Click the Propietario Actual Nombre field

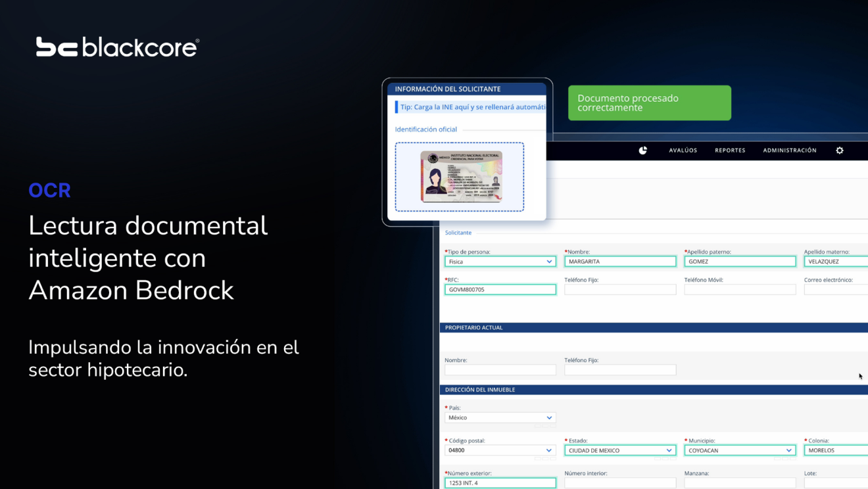click(x=500, y=370)
